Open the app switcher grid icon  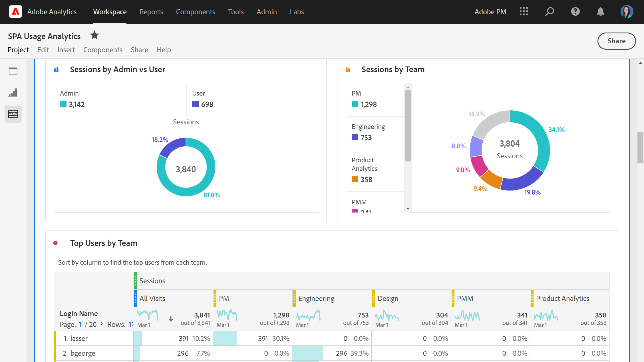(x=524, y=12)
